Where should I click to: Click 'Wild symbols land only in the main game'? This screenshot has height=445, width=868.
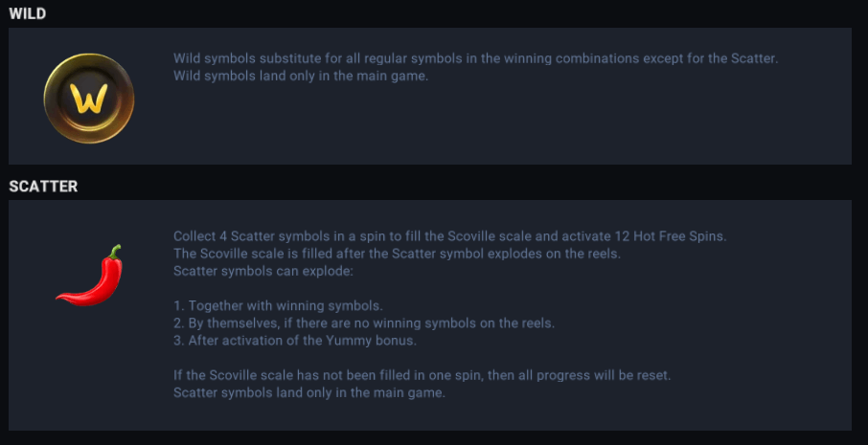pyautogui.click(x=300, y=77)
